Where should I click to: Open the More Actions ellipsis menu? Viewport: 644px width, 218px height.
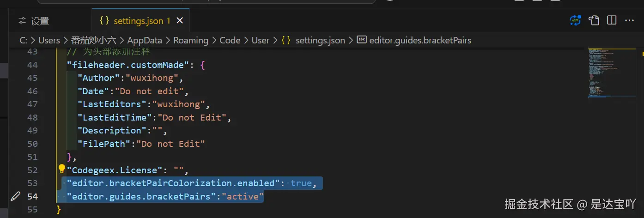(x=629, y=20)
